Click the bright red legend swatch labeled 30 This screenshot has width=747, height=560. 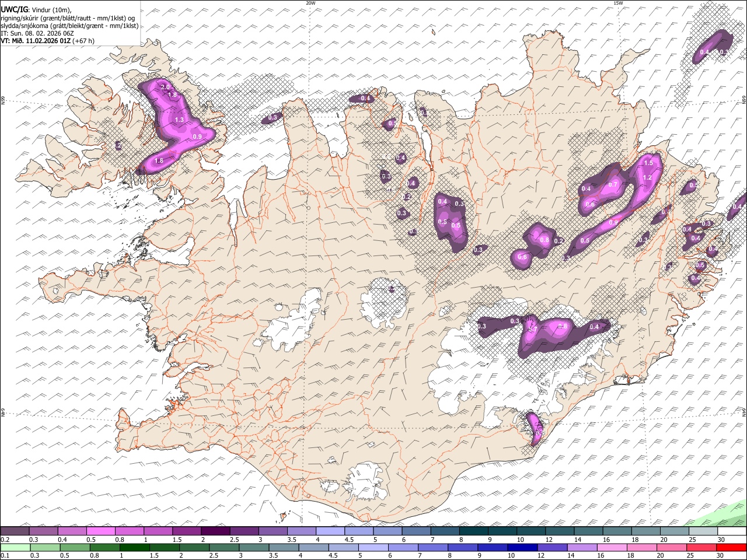pos(732,547)
